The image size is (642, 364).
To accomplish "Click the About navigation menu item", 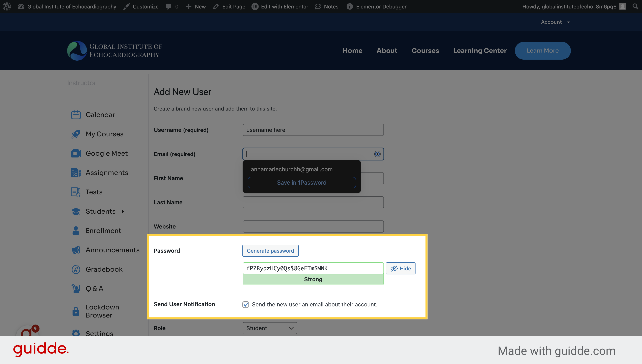I will [387, 50].
